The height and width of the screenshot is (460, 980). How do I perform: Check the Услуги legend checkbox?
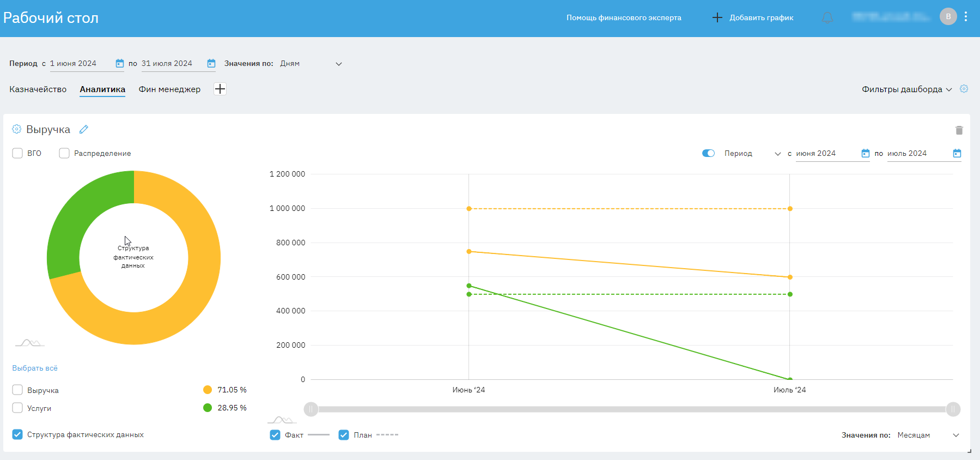pyautogui.click(x=17, y=408)
